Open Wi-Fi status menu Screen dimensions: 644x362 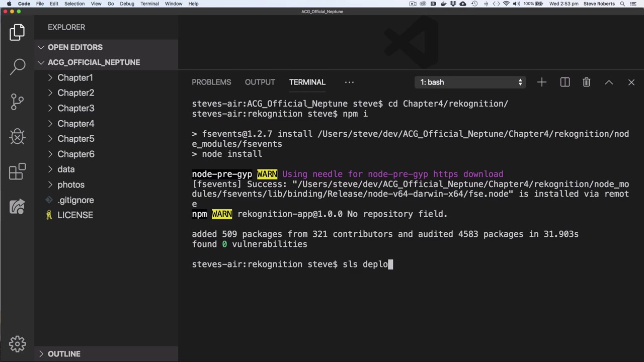click(506, 4)
